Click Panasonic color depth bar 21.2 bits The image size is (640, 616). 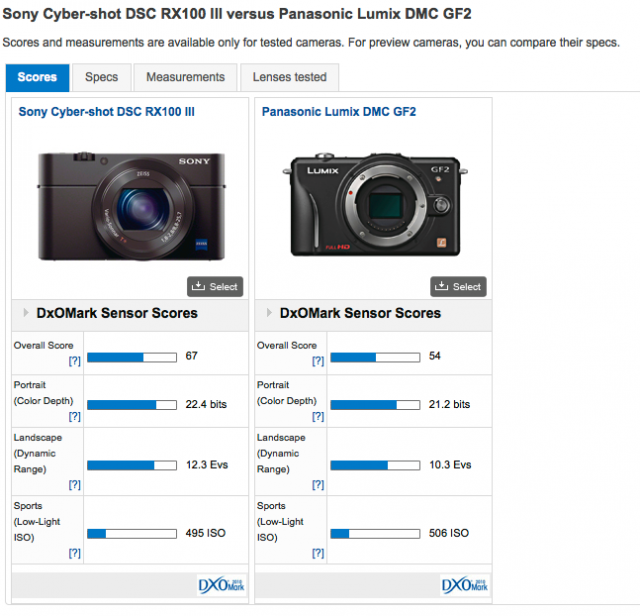(x=375, y=405)
